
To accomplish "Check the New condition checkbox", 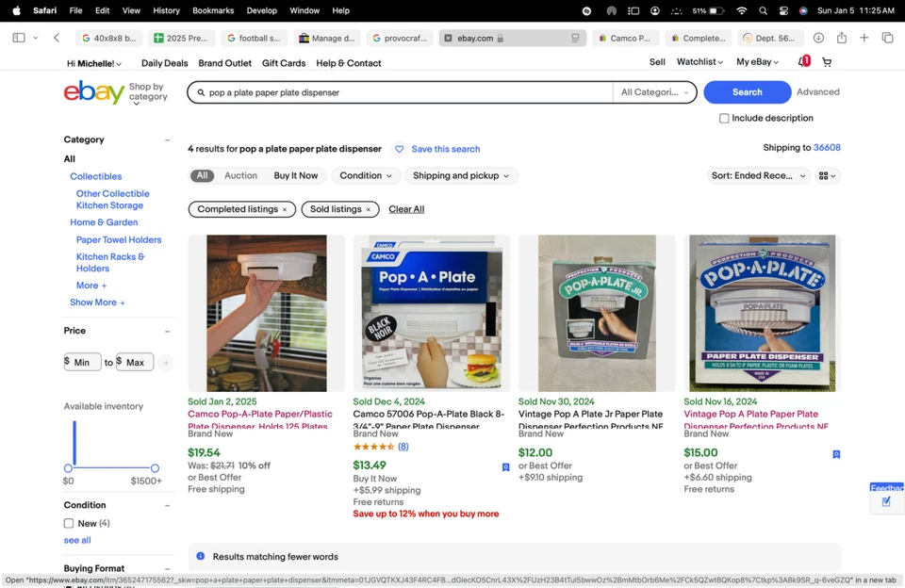I will click(69, 523).
